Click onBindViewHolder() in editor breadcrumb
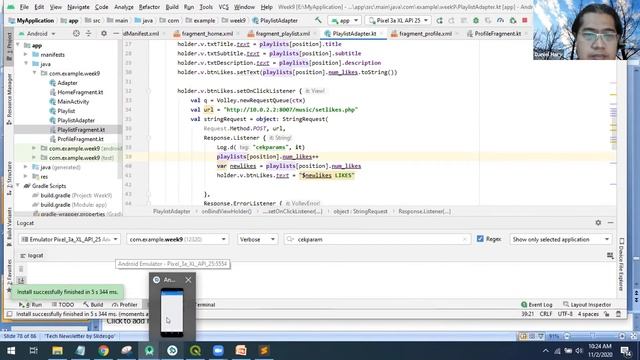Image resolution: width=640 pixels, height=360 pixels. coord(227,211)
